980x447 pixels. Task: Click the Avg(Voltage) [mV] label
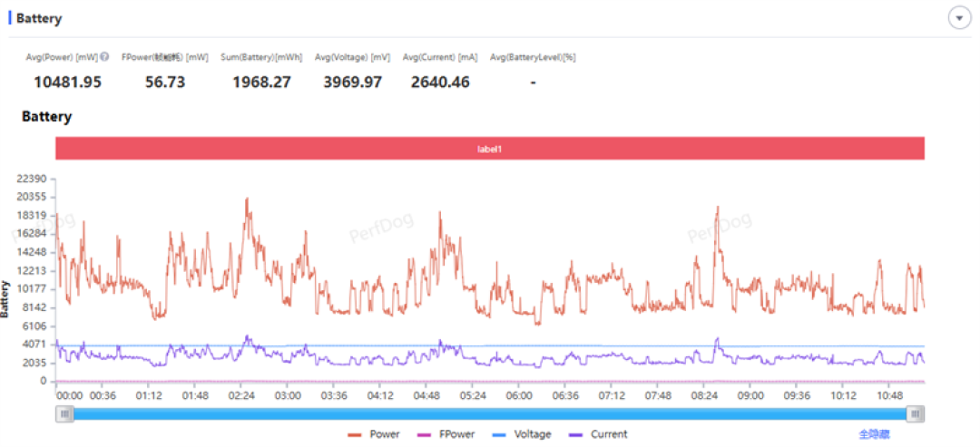coord(352,57)
